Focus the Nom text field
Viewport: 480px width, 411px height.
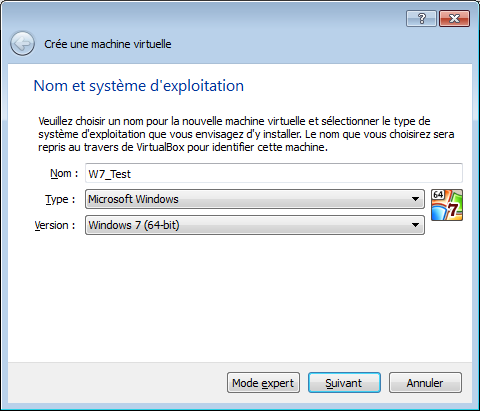click(274, 173)
